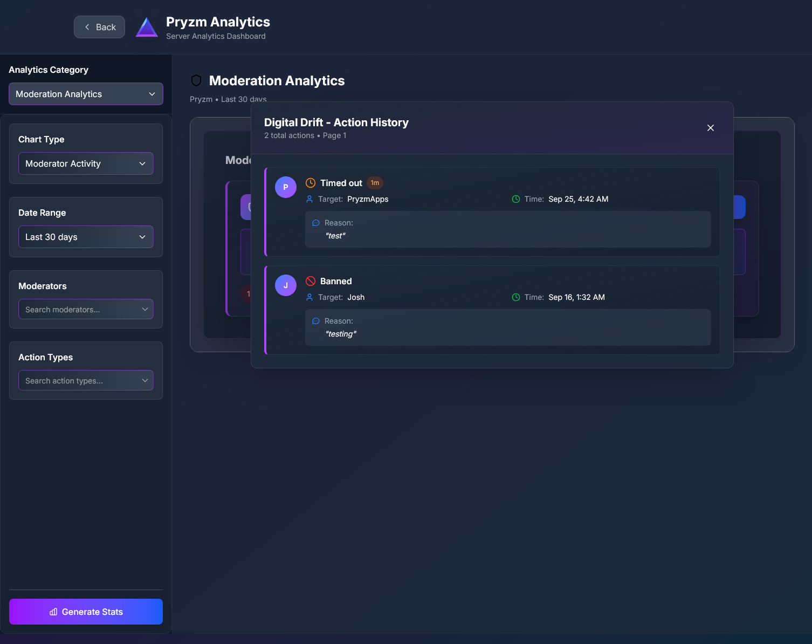Click the J avatar on the Banned entry
The image size is (812, 644).
(x=286, y=285)
